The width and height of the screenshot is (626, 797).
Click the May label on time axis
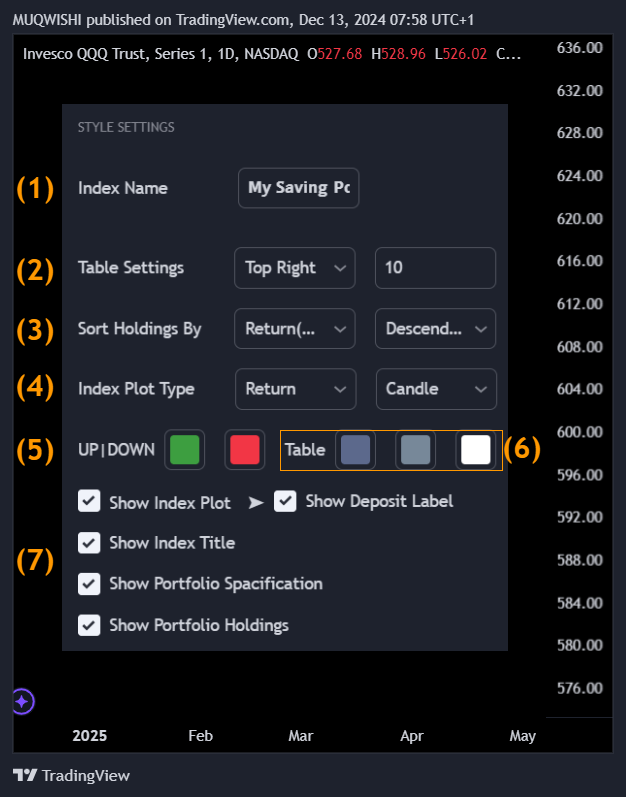[x=522, y=735]
